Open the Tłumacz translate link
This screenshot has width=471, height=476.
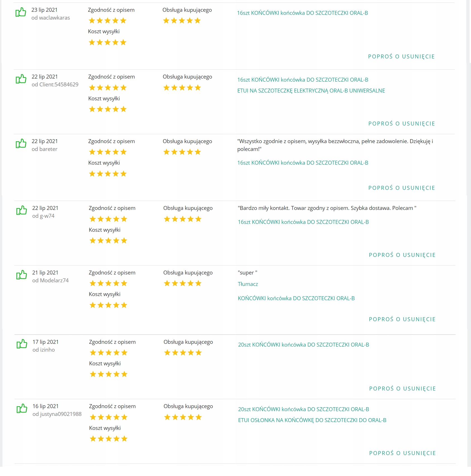(x=248, y=284)
